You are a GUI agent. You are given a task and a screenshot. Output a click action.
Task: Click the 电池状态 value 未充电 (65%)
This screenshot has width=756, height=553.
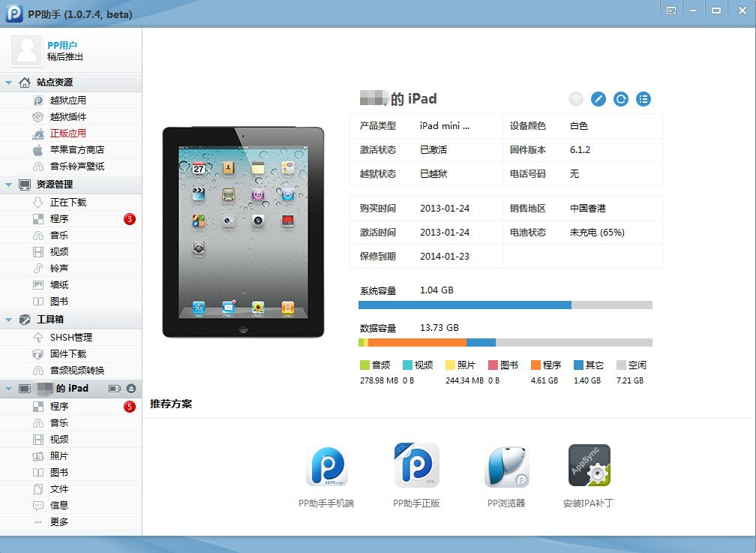pyautogui.click(x=597, y=233)
